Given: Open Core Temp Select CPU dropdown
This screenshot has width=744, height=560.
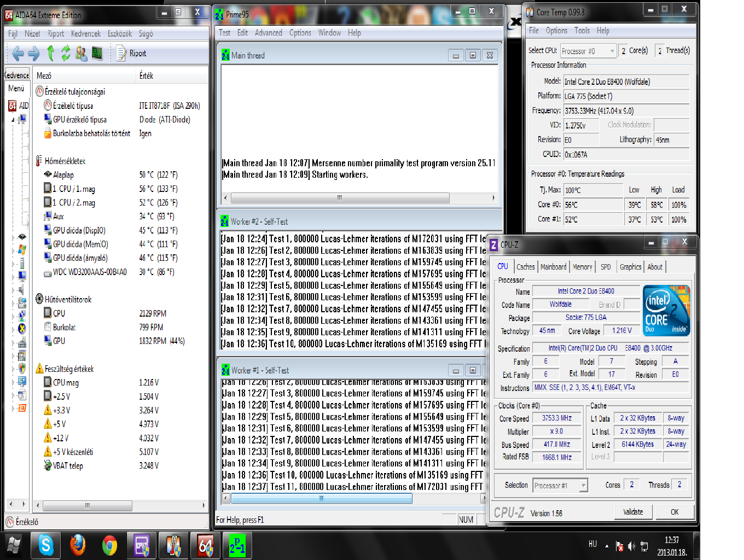Looking at the screenshot, I should pyautogui.click(x=588, y=51).
